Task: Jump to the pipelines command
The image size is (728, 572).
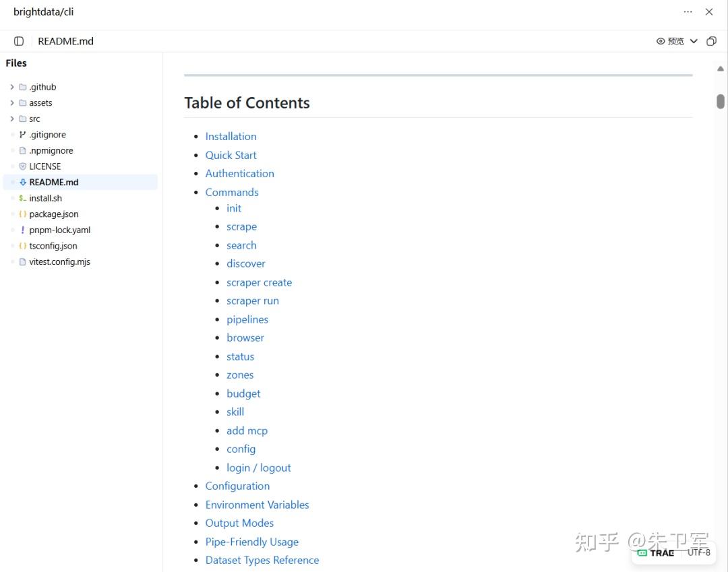Action: coord(247,319)
